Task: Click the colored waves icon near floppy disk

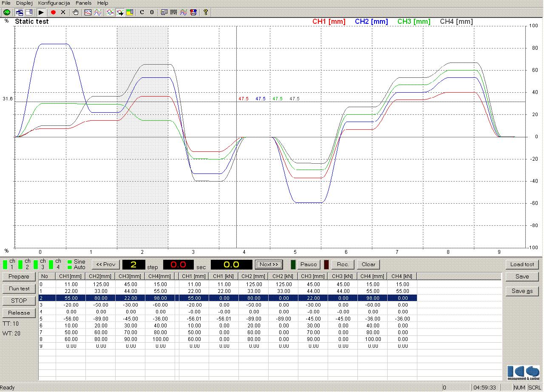Action: coord(184,12)
